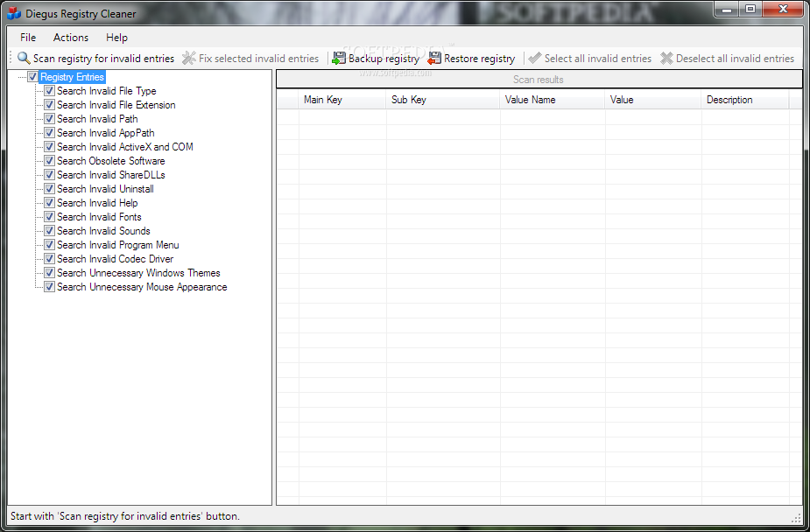
Task: Click the magnifier icon for Scan registry
Action: click(x=24, y=59)
